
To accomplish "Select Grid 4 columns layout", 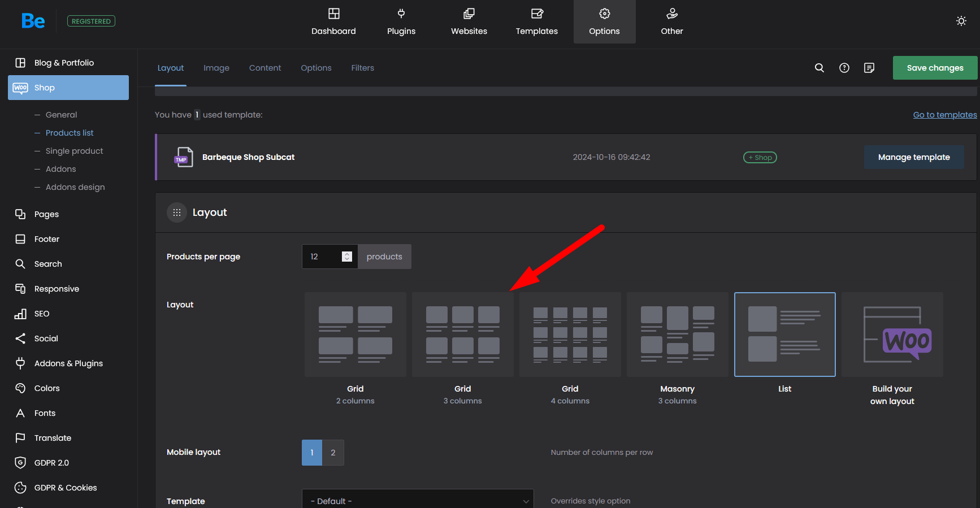I will pos(570,335).
